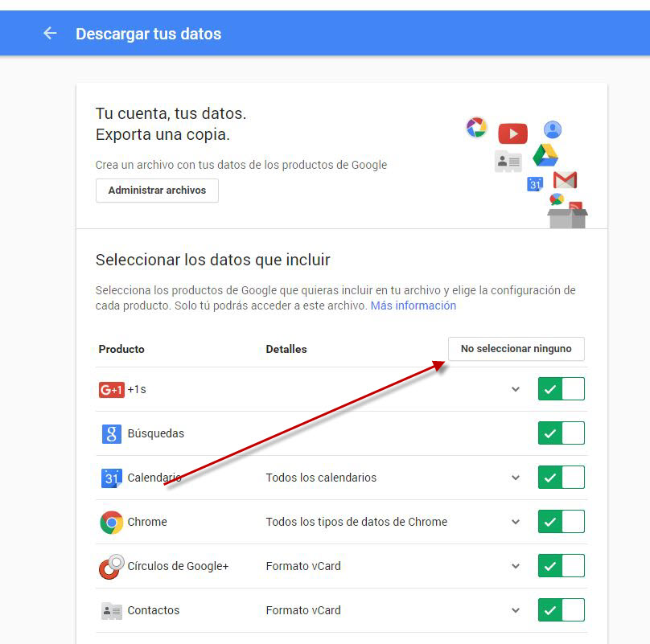Screen dimensions: 650x644
Task: Click Todos los tipos de datos de Chrome
Action: 356,522
